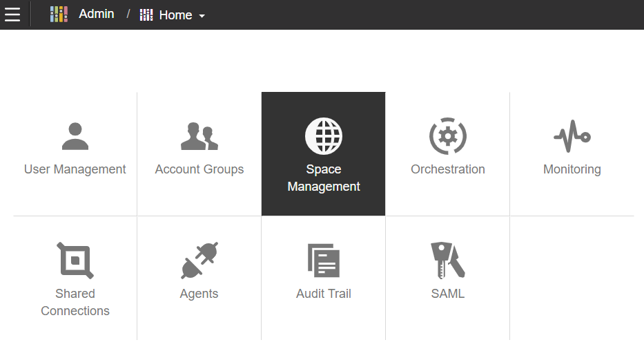Open Account Groups via the people icon
The height and width of the screenshot is (349, 644).
pyautogui.click(x=199, y=136)
